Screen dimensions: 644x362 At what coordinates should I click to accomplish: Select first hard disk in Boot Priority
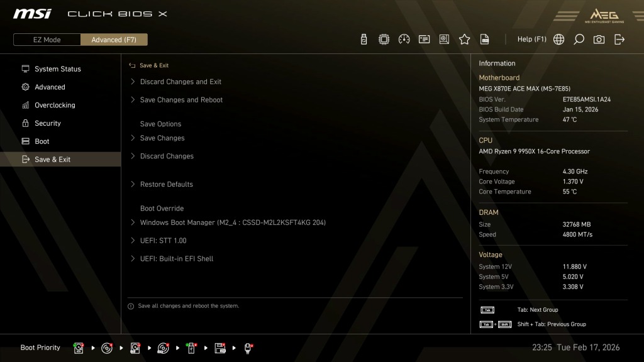(79, 348)
